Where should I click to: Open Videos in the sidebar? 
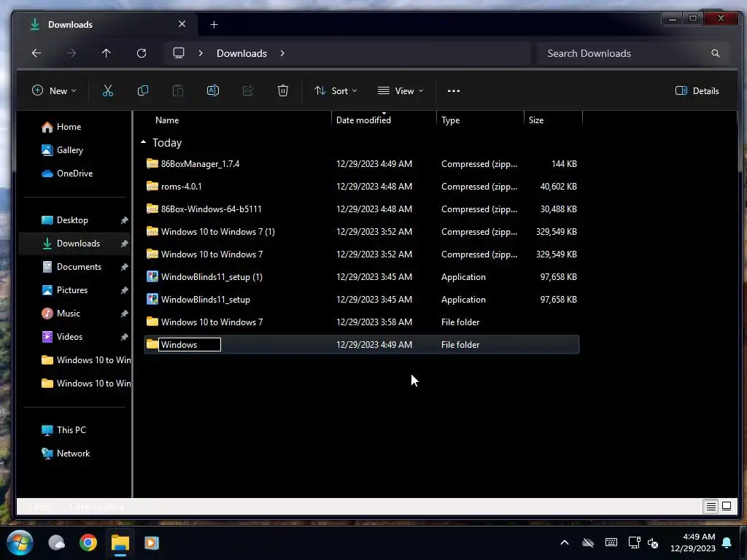tap(69, 337)
